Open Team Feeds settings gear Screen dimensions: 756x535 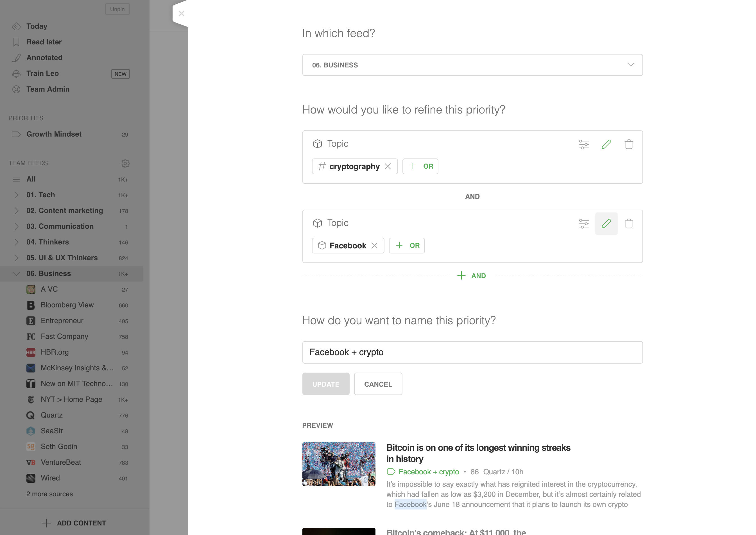coord(125,164)
